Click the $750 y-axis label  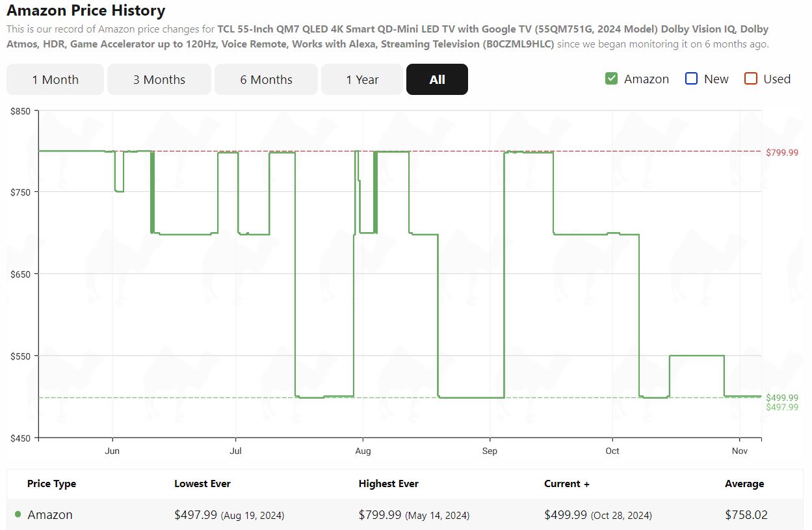pyautogui.click(x=20, y=192)
